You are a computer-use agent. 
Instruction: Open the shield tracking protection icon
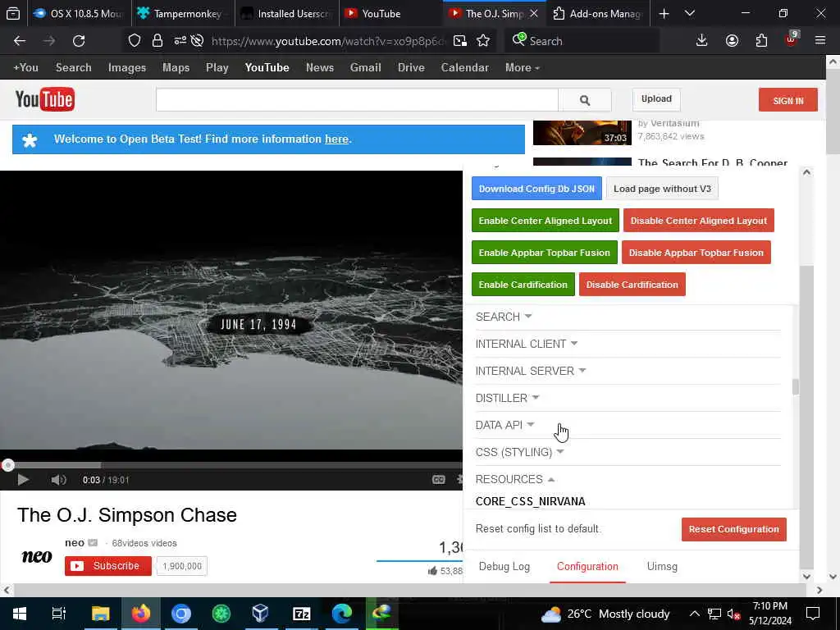click(x=135, y=41)
